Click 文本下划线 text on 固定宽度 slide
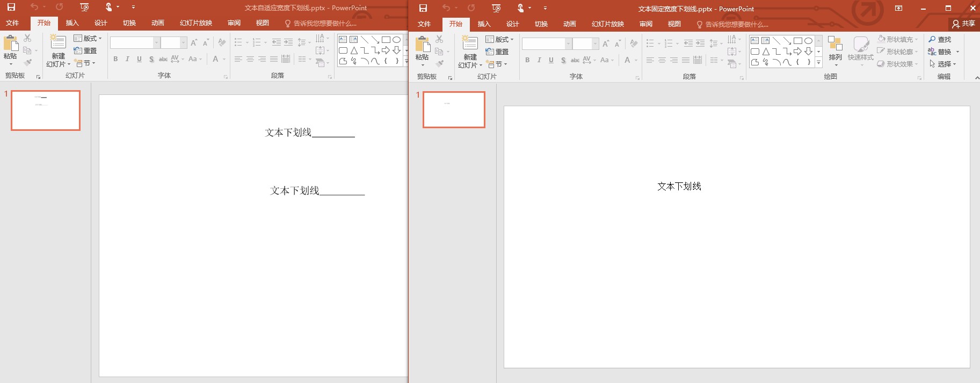 679,186
